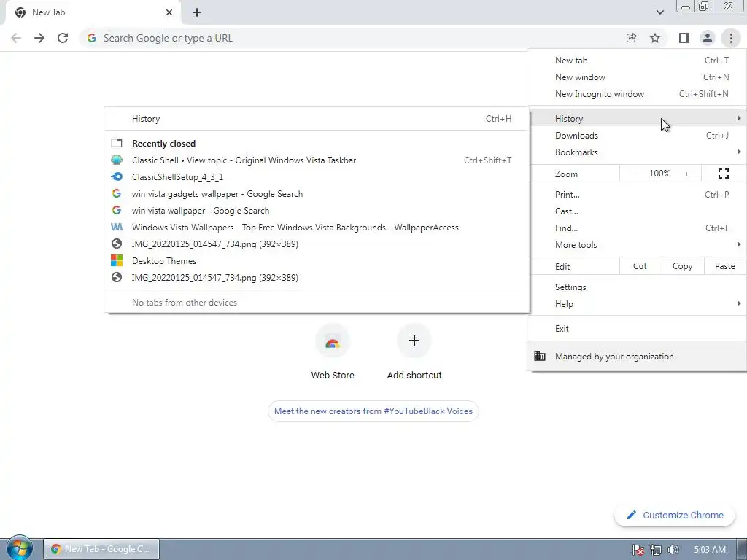Click the share page icon

(x=632, y=38)
